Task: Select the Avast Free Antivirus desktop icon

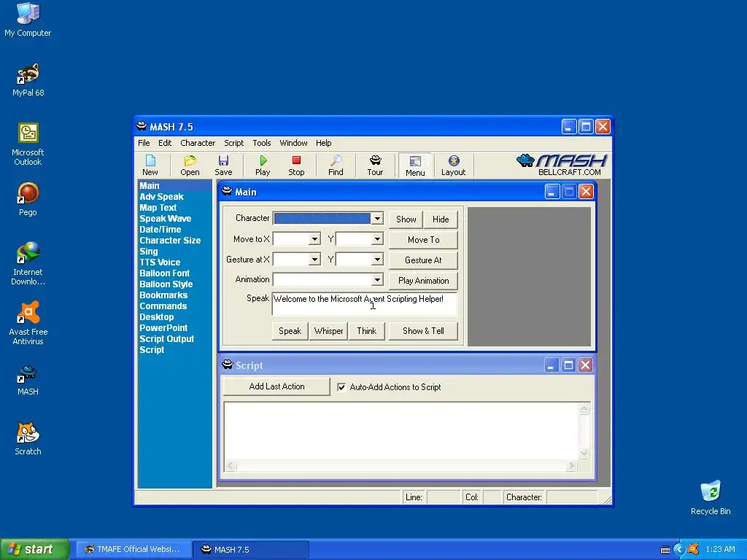Action: [28, 323]
